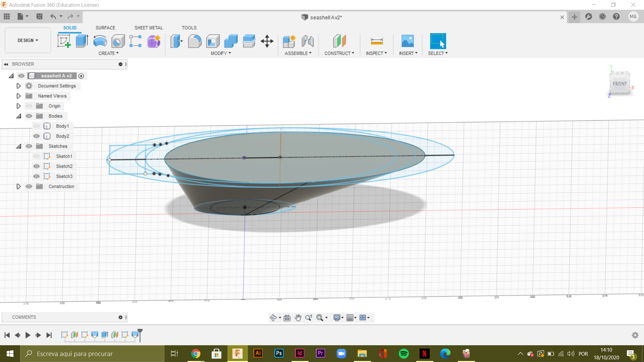Select the Move/Copy tool
This screenshot has height=362, width=644.
tap(267, 41)
